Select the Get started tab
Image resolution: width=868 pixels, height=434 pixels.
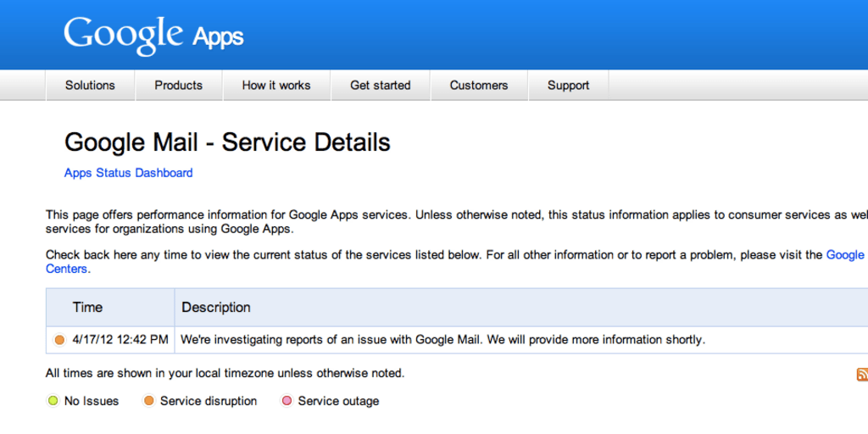pos(380,86)
